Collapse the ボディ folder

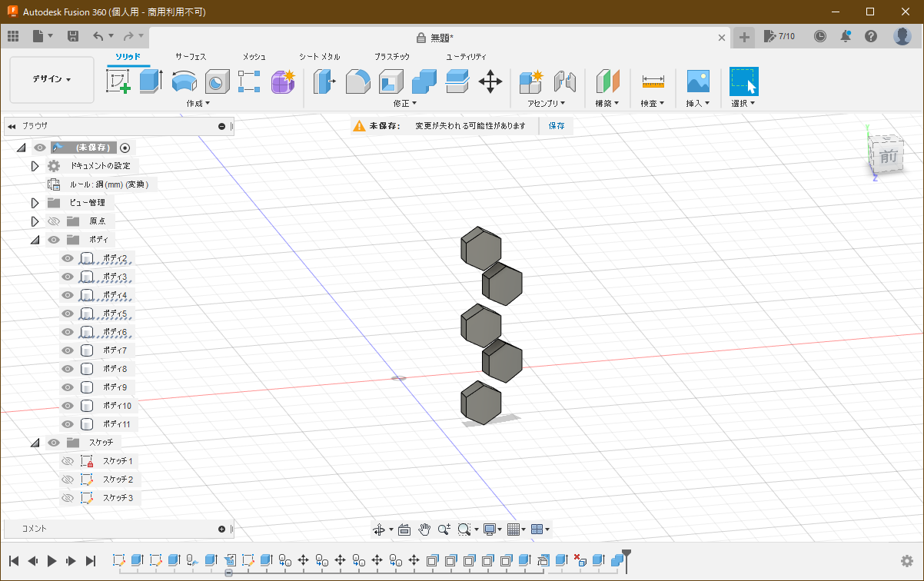click(x=35, y=240)
